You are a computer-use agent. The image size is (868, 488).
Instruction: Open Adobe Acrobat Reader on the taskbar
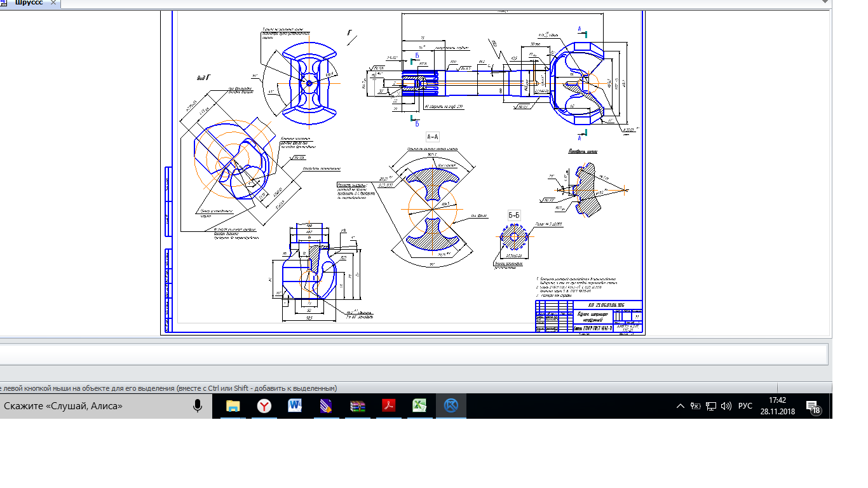coord(389,406)
